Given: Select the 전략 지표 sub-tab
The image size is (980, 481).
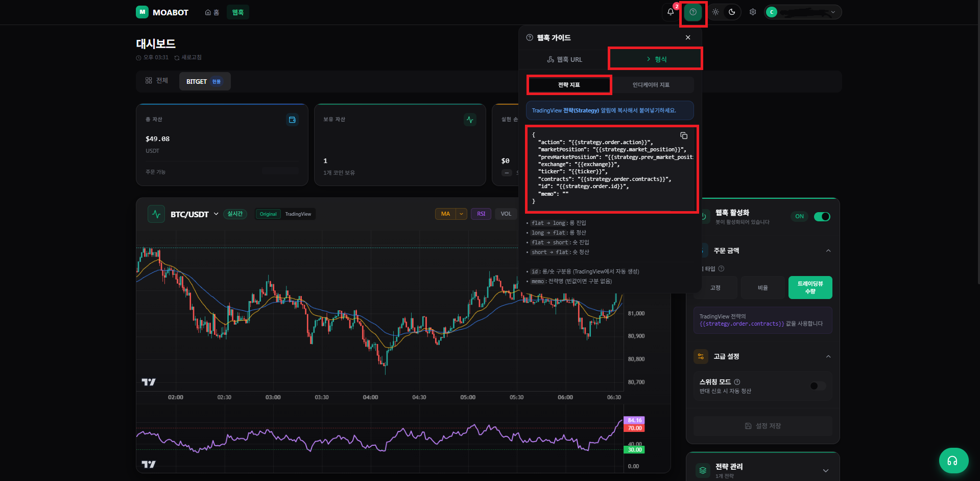Looking at the screenshot, I should point(569,85).
